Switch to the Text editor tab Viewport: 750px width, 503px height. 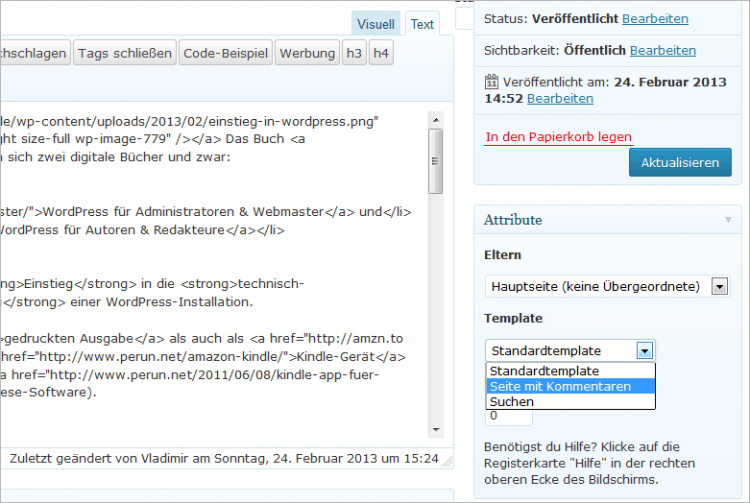point(423,24)
